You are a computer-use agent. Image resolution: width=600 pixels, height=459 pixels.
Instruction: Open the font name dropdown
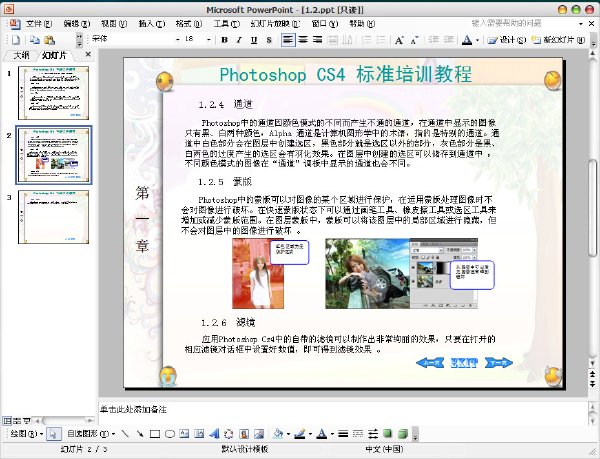(177, 39)
